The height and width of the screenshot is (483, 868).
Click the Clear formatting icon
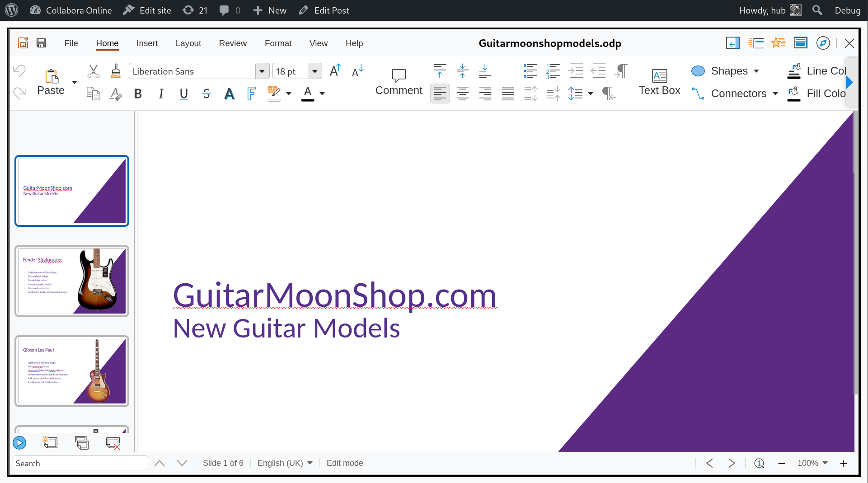116,94
